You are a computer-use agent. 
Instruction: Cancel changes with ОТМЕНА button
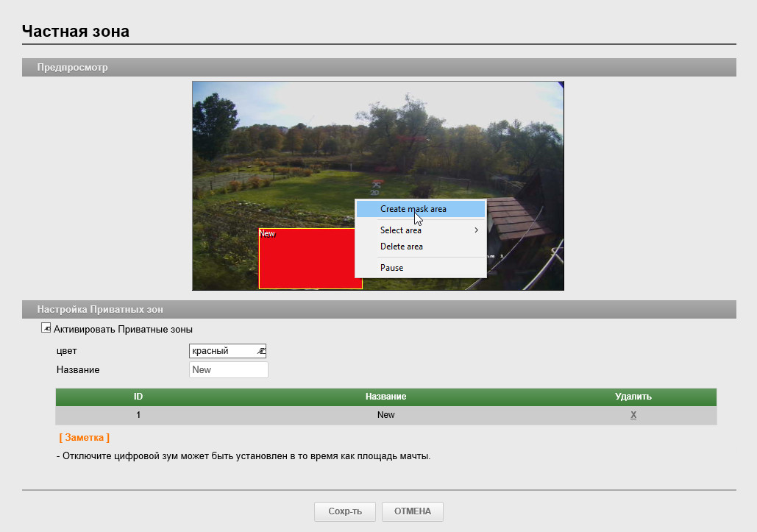[412, 511]
